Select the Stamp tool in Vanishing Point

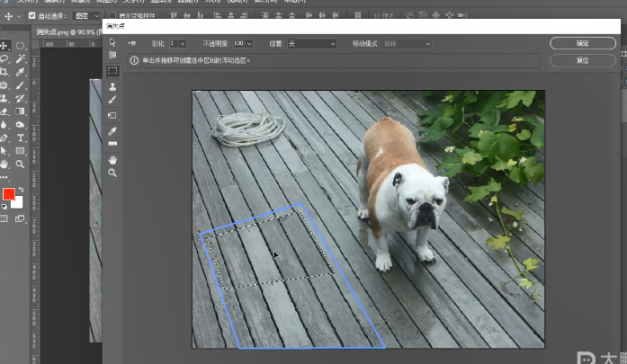click(112, 87)
